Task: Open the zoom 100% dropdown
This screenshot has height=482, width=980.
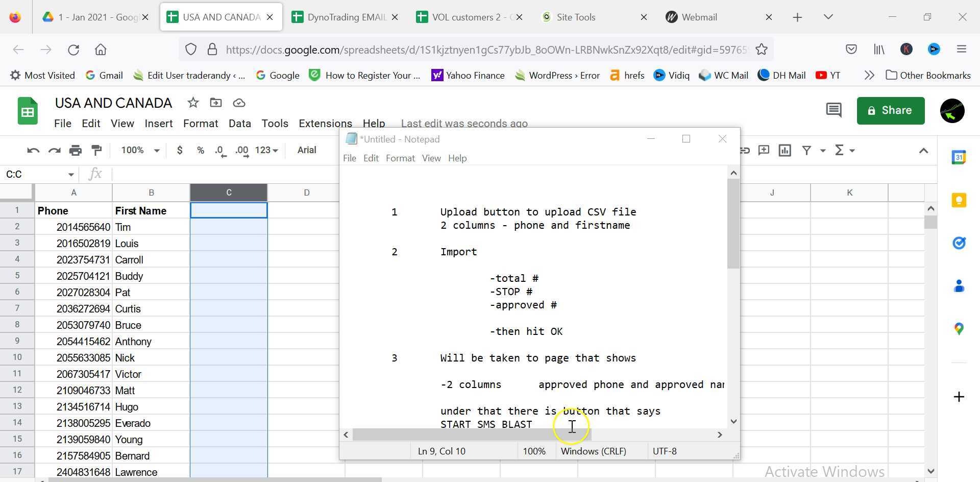Action: click(140, 150)
